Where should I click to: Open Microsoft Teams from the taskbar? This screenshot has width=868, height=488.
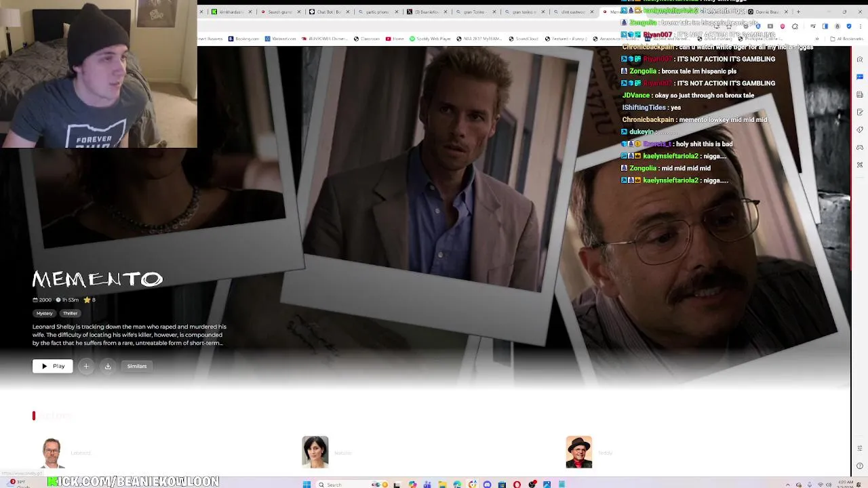tap(427, 485)
